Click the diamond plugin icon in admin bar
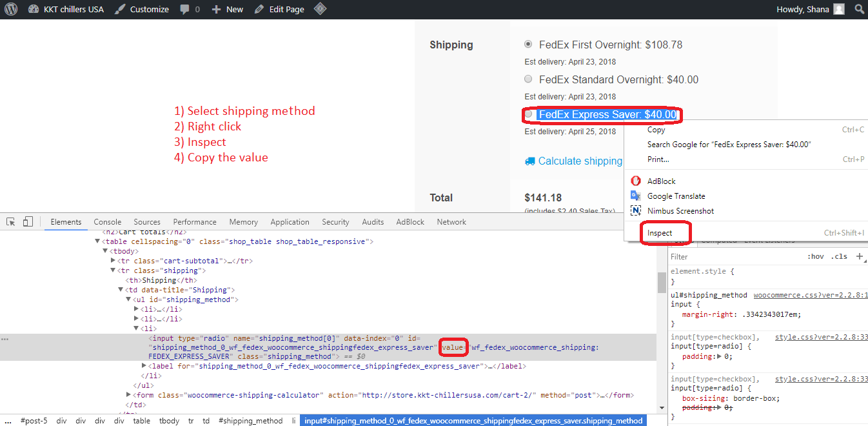The image size is (868, 426). click(x=320, y=9)
